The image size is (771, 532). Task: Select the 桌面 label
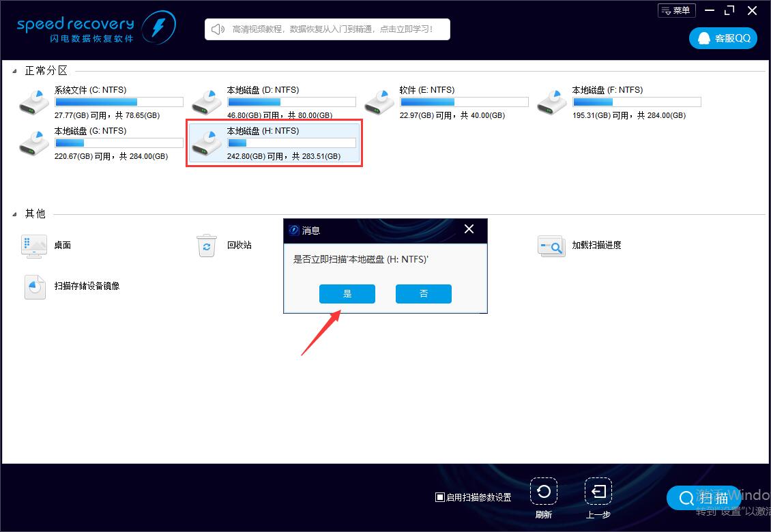coord(63,245)
